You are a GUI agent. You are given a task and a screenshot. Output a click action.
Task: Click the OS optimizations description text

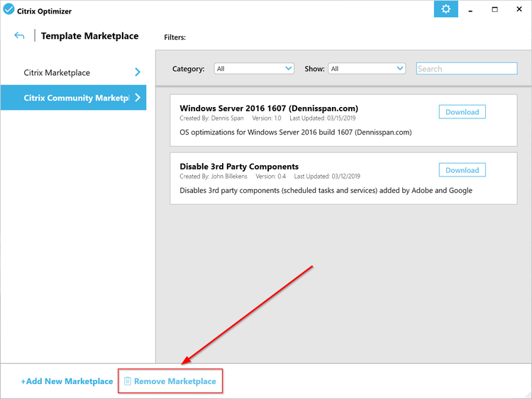296,133
